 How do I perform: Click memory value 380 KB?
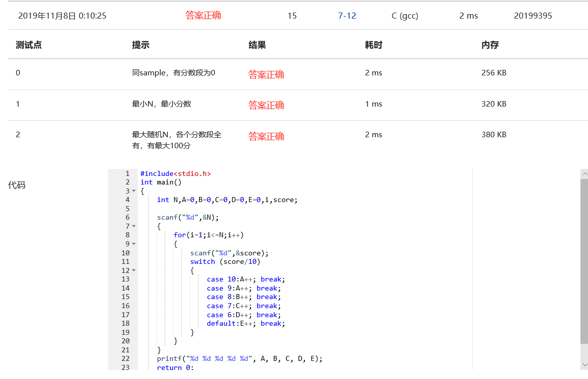(494, 135)
